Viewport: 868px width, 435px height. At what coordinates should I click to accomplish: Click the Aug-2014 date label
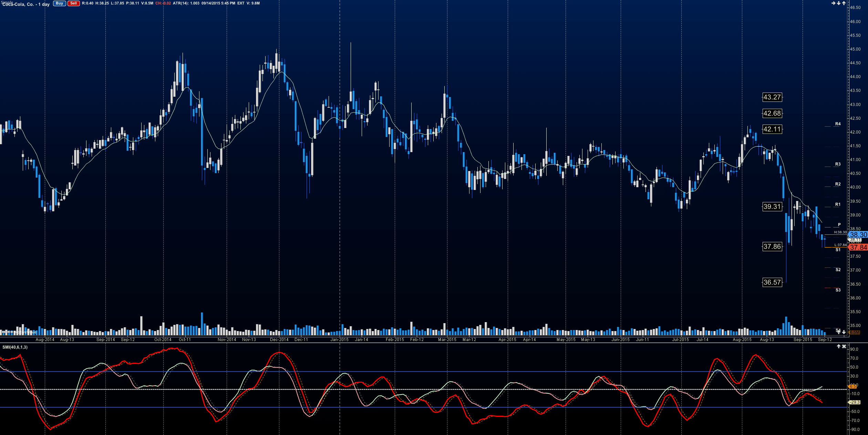(x=45, y=340)
